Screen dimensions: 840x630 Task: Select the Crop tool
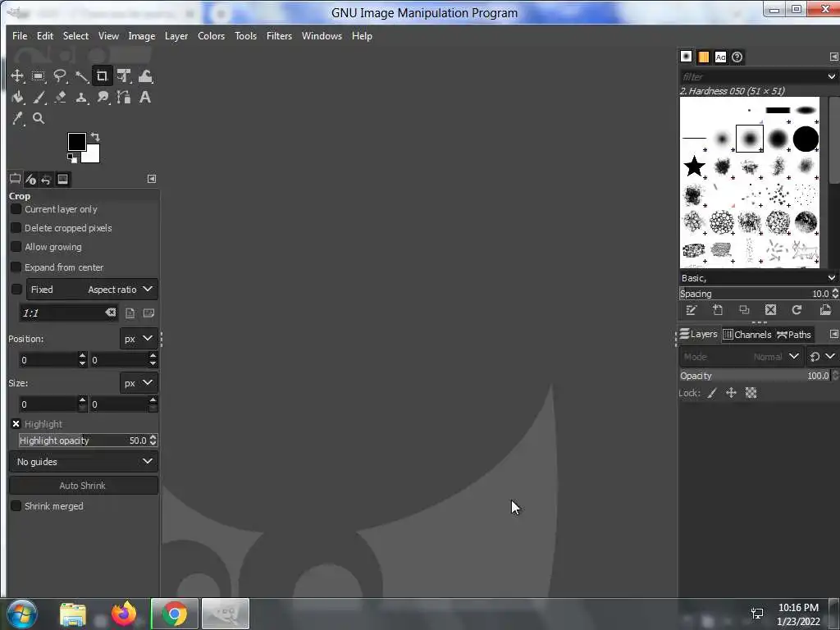103,76
